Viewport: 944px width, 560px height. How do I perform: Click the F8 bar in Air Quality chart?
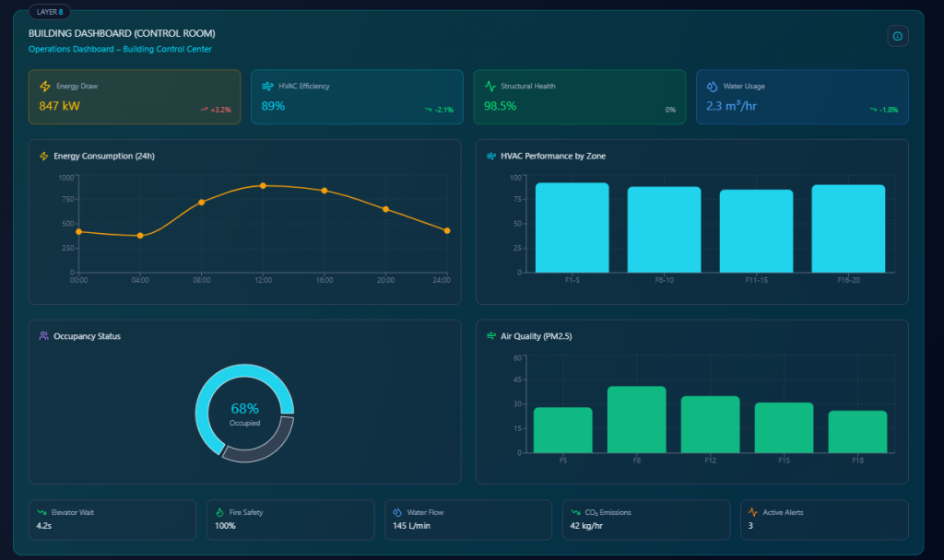click(636, 419)
